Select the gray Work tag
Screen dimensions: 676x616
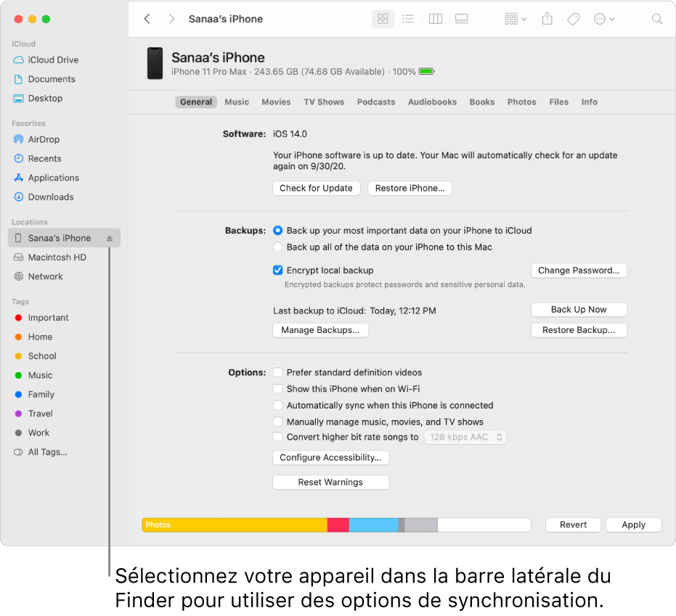(x=32, y=433)
